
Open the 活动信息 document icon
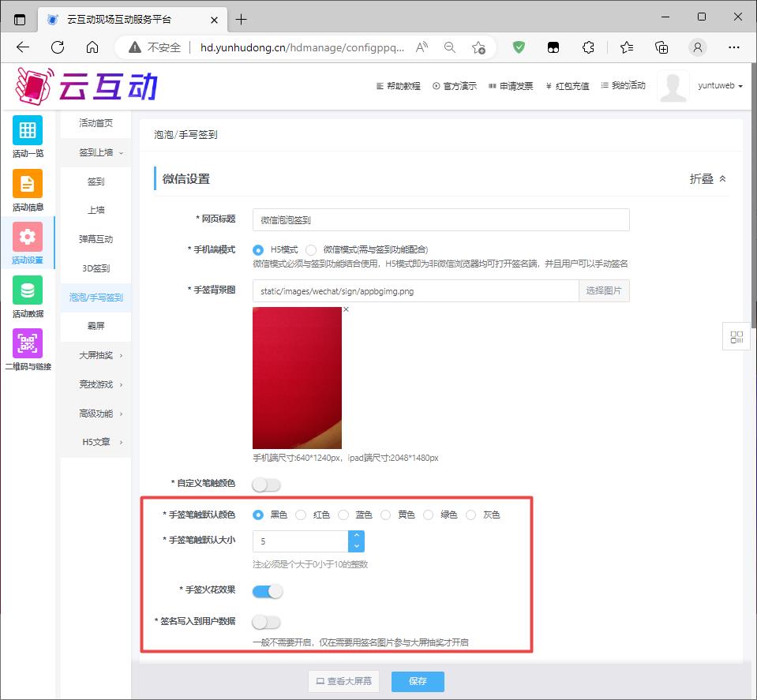pos(28,184)
